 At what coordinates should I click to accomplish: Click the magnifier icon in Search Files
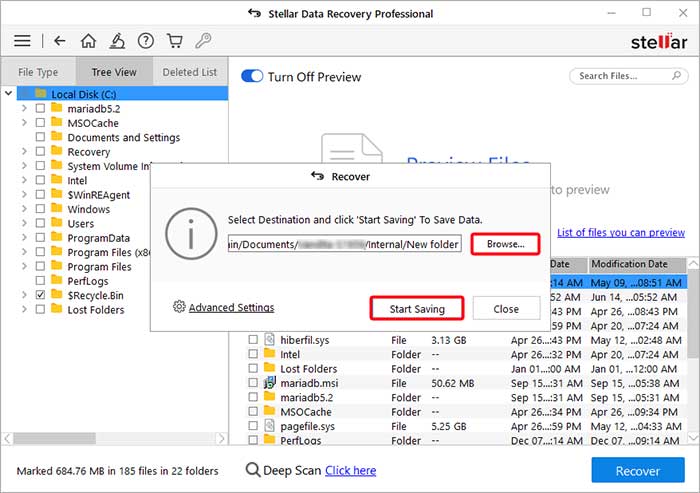click(x=676, y=75)
